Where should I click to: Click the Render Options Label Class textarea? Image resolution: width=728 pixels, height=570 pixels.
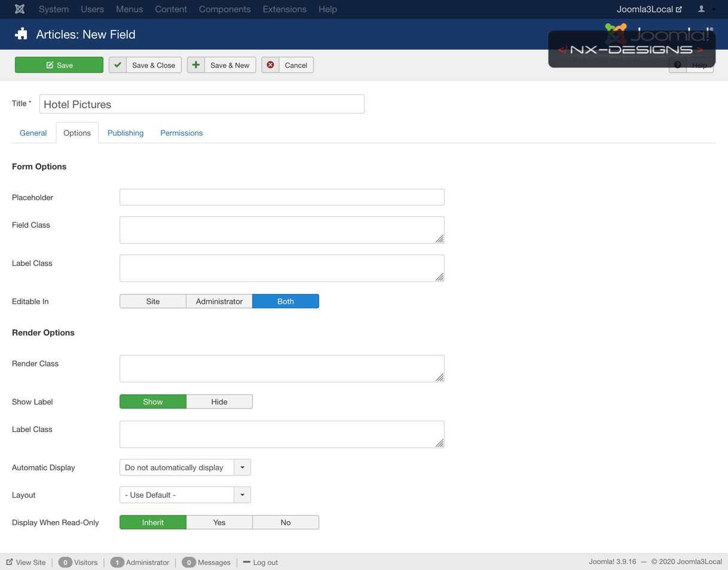click(x=282, y=434)
